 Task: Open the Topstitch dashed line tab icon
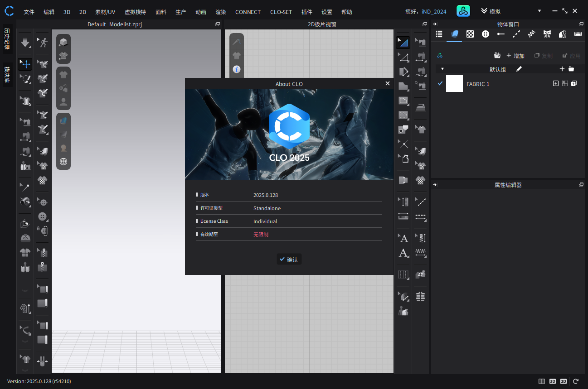pos(516,34)
